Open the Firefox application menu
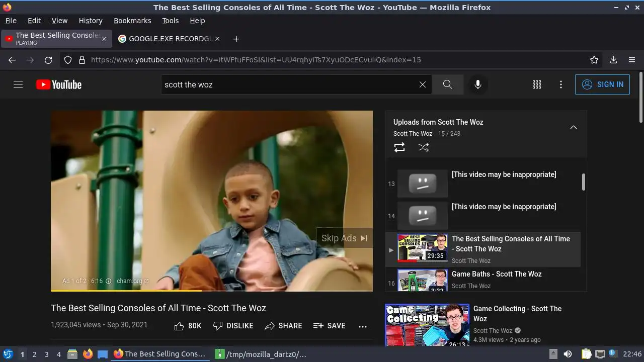Image resolution: width=644 pixels, height=362 pixels. pos(632,60)
